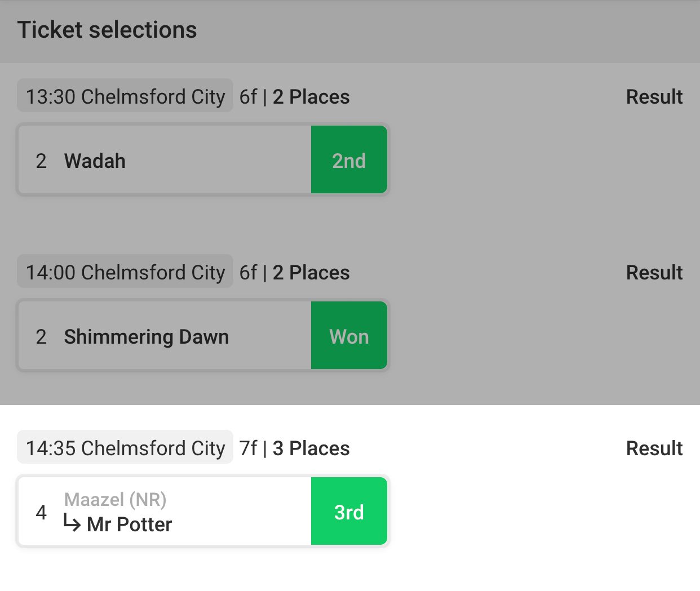Open Result for the 14:35 Chelmsford City race
The image size is (700, 591).
click(x=654, y=448)
